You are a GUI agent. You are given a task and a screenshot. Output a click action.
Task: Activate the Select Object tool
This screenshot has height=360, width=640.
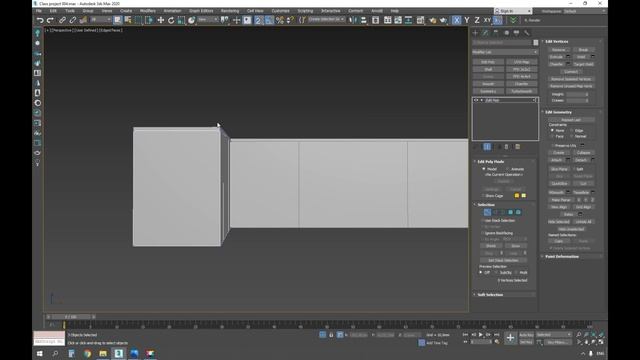118,20
